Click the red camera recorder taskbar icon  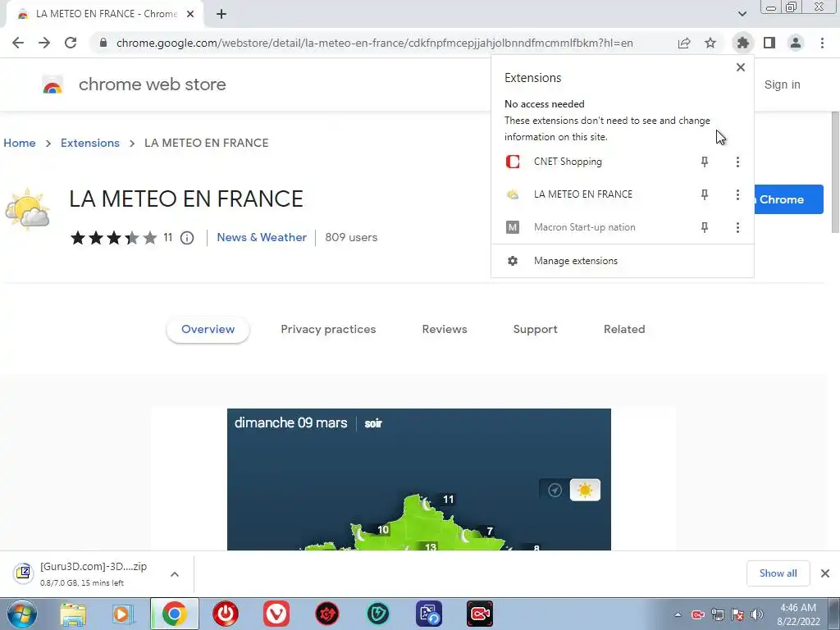pyautogui.click(x=479, y=614)
